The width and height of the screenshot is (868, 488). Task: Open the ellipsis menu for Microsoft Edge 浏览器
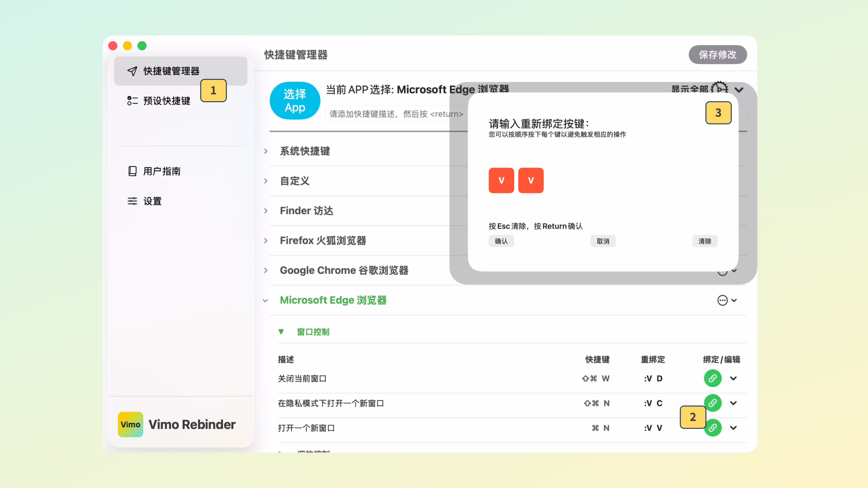click(x=723, y=300)
